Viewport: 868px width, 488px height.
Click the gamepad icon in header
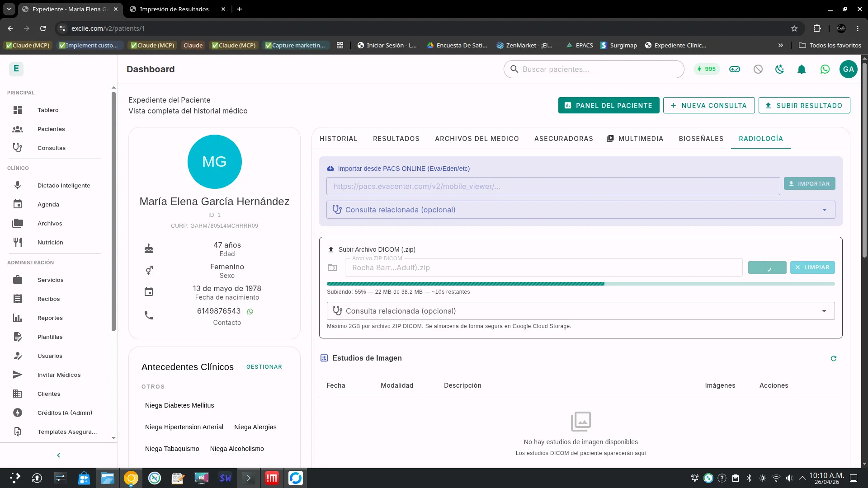click(735, 69)
